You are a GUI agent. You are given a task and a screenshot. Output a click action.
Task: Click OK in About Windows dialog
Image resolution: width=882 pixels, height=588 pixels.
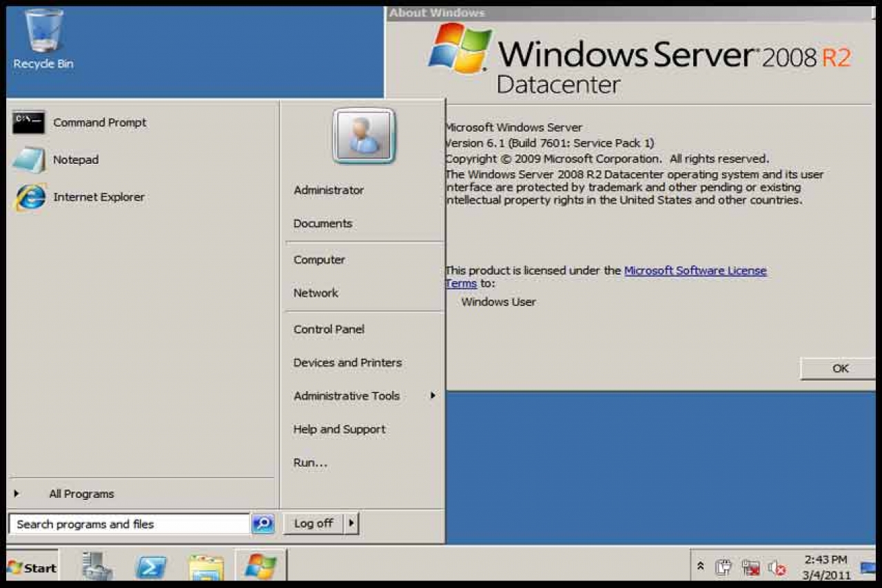pyautogui.click(x=837, y=369)
